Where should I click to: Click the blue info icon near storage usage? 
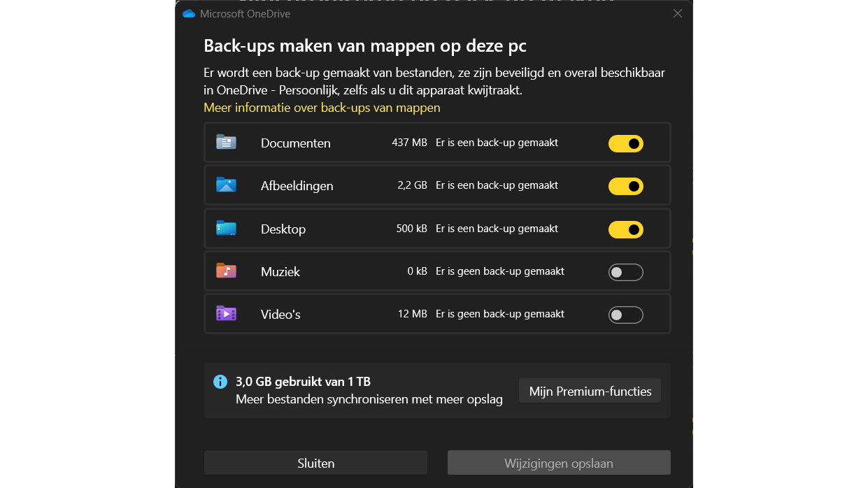click(220, 382)
